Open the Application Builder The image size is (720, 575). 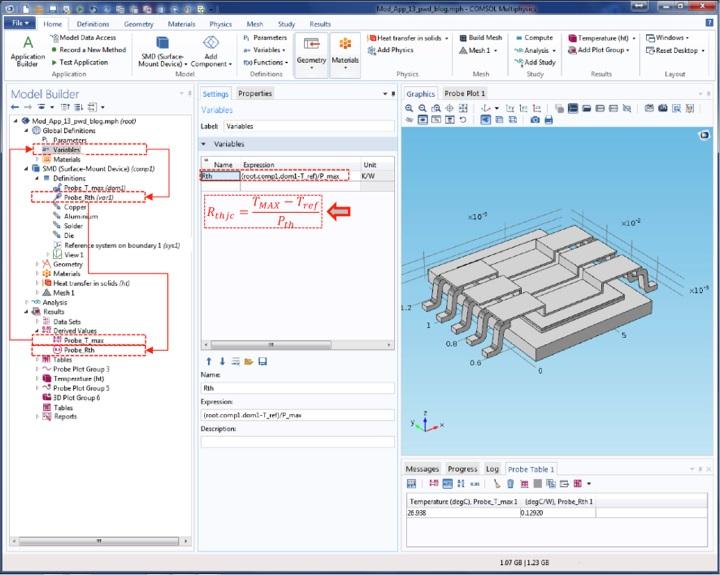coord(28,51)
